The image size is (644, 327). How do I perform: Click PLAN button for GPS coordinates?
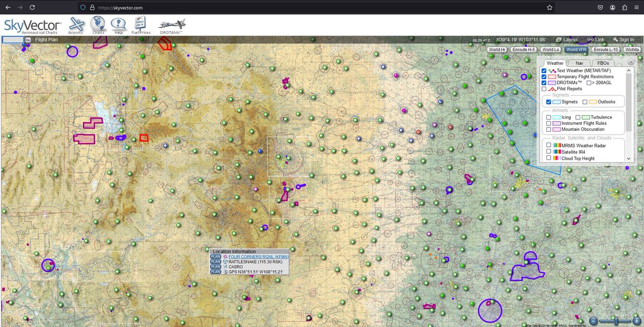pos(215,272)
